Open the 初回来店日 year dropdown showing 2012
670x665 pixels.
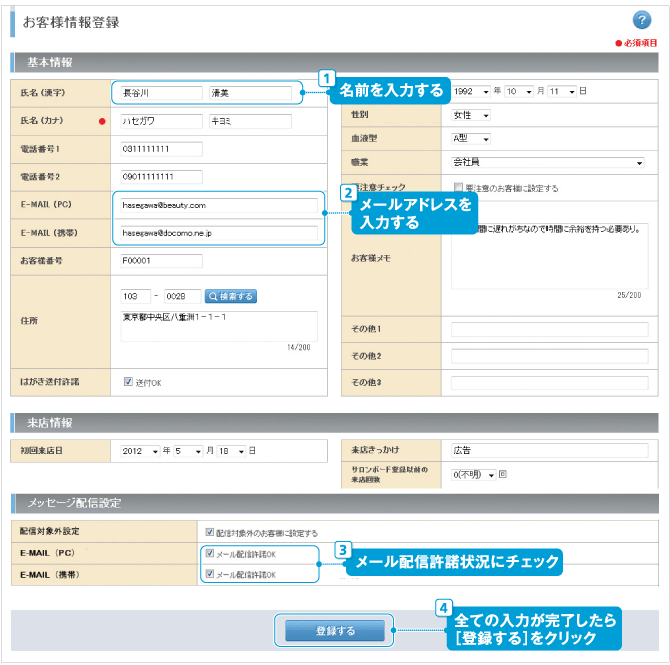click(140, 451)
